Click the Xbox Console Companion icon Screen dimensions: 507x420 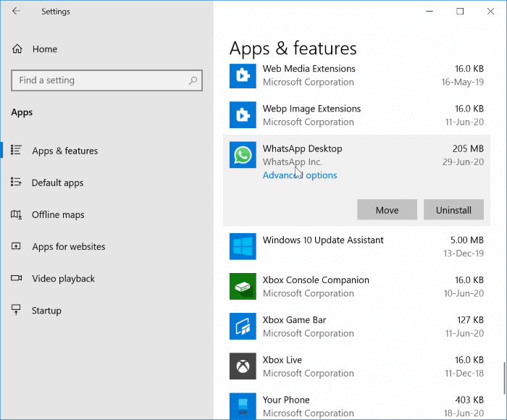point(243,287)
